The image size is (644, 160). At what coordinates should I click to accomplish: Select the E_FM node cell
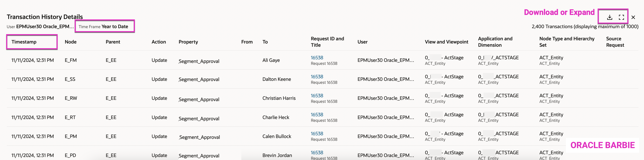click(70, 60)
